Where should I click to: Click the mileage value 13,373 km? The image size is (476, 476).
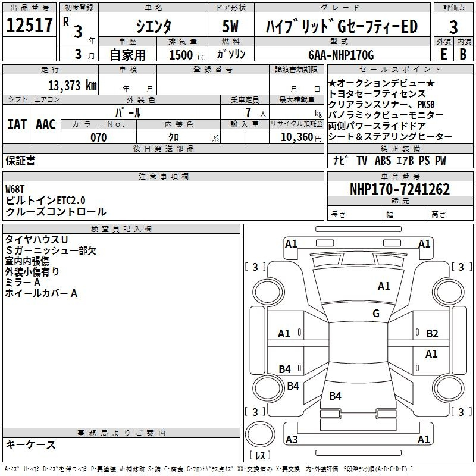point(72,86)
